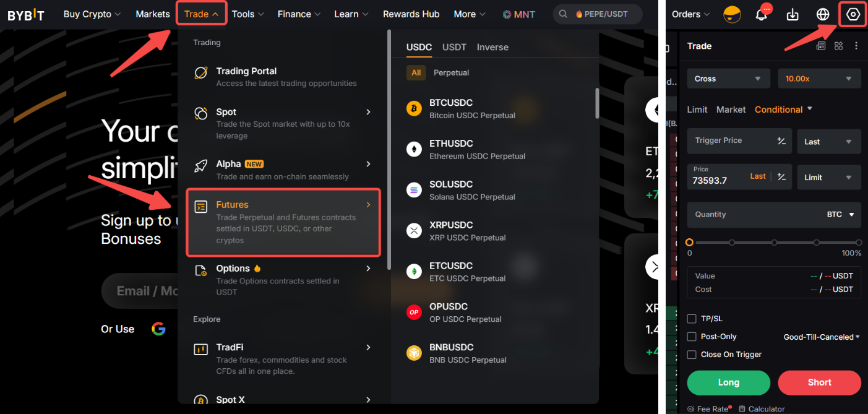Open the Trade panel grid layout icon
The width and height of the screenshot is (868, 414).
(838, 46)
